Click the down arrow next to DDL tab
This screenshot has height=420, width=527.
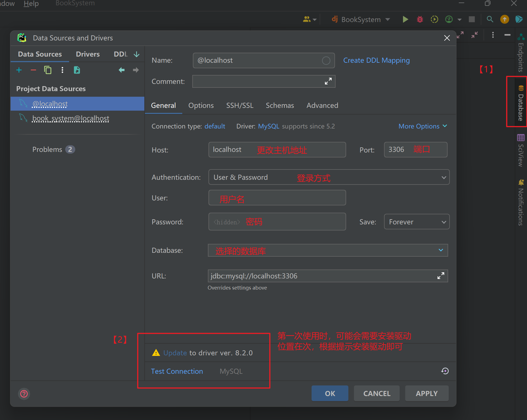coord(137,54)
